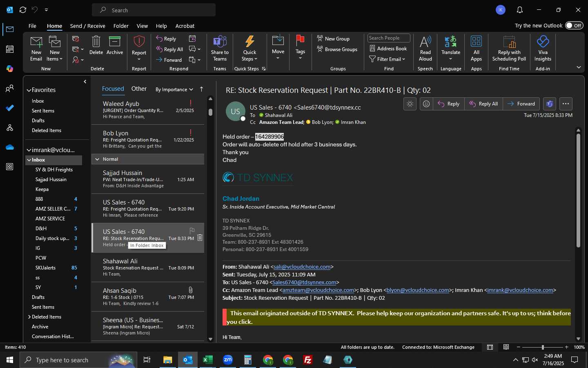Archive the selected message
Viewport: 588px width, 368px height.
[x=115, y=45]
